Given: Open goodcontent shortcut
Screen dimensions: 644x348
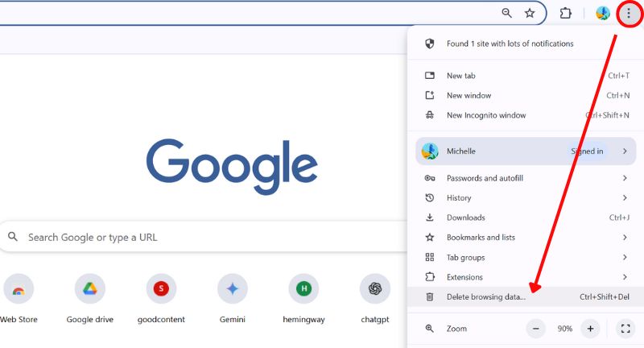Looking at the screenshot, I should coord(161,299).
